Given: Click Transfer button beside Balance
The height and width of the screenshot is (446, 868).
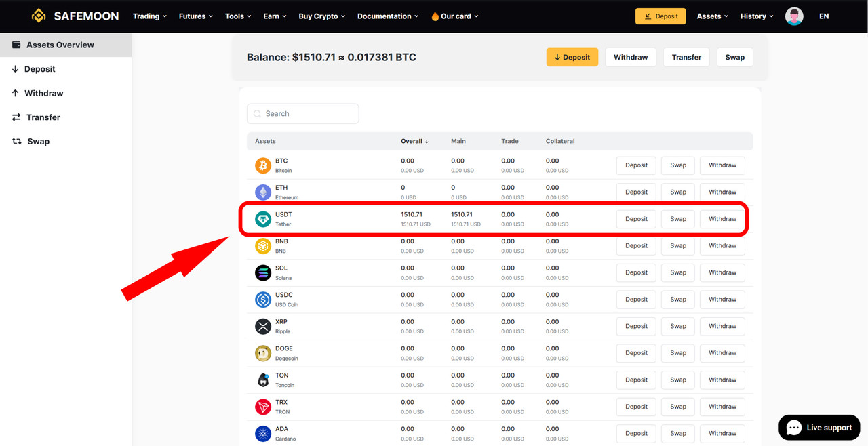Looking at the screenshot, I should tap(686, 57).
